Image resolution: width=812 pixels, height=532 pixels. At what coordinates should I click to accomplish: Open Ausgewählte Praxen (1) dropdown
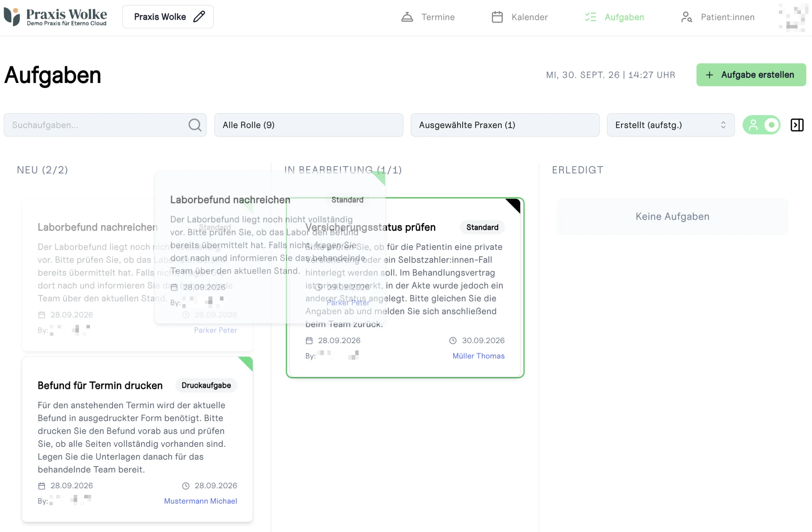coord(505,125)
